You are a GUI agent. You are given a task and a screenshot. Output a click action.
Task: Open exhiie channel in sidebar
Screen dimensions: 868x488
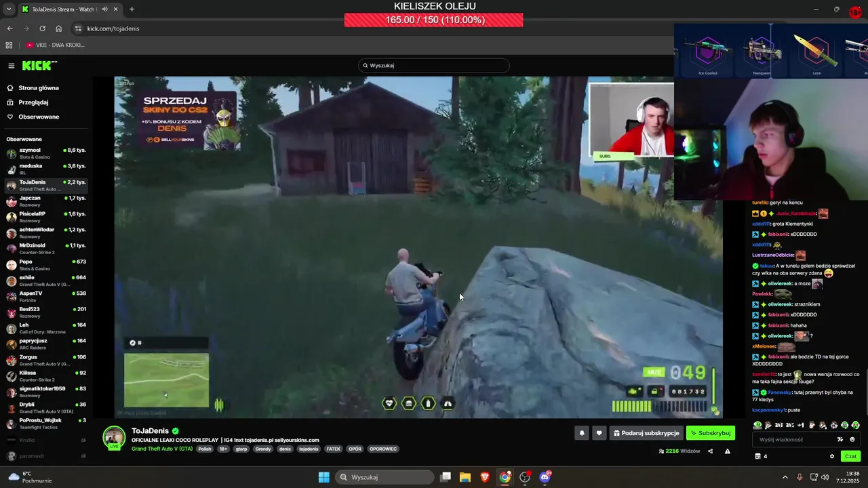tap(46, 281)
